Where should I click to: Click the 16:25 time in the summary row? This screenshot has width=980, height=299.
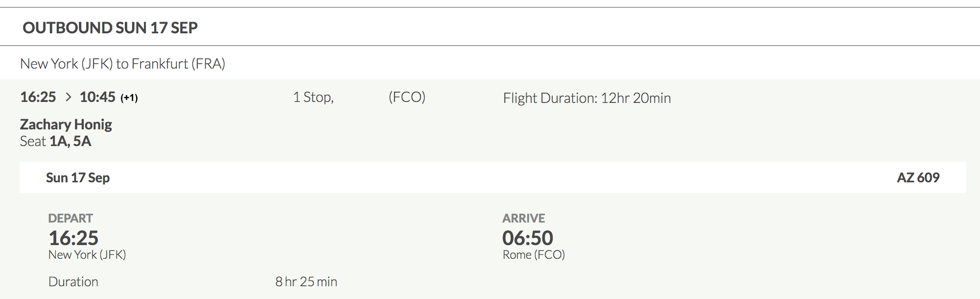click(x=38, y=97)
